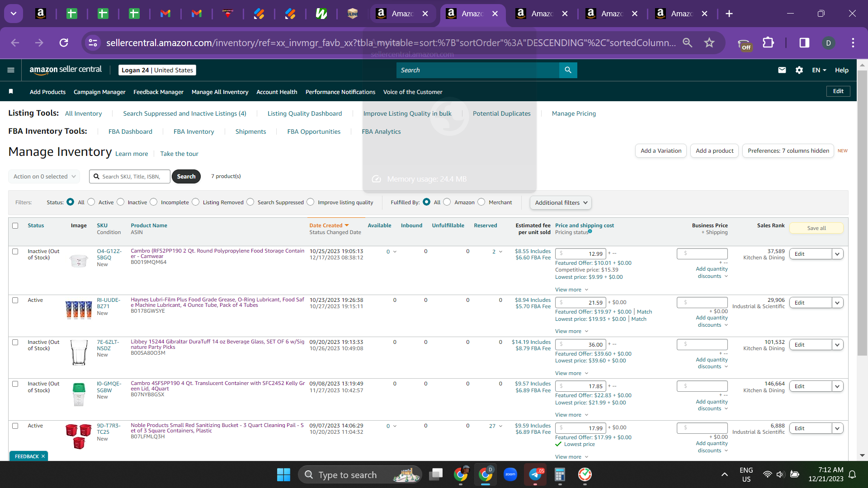Check the Haynes Lubri-Film row checkbox
Viewport: 868px width, 488px height.
(15, 300)
